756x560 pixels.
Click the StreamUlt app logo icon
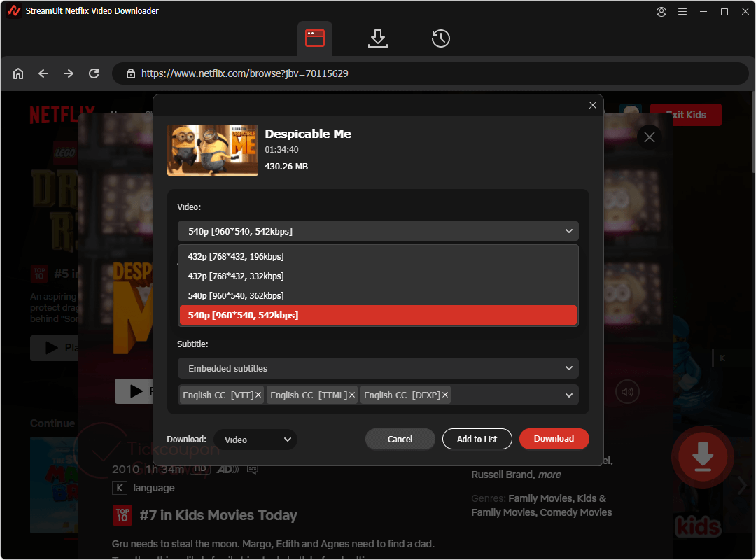[14, 10]
